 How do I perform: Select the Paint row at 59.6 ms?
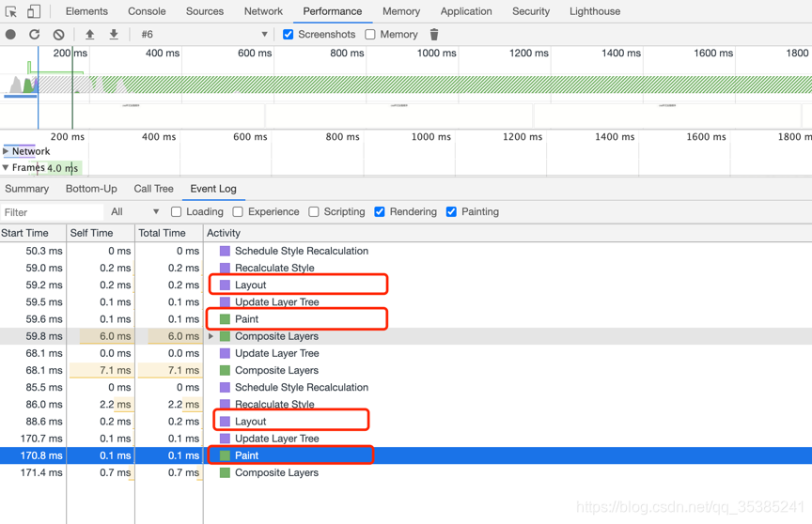(406, 319)
